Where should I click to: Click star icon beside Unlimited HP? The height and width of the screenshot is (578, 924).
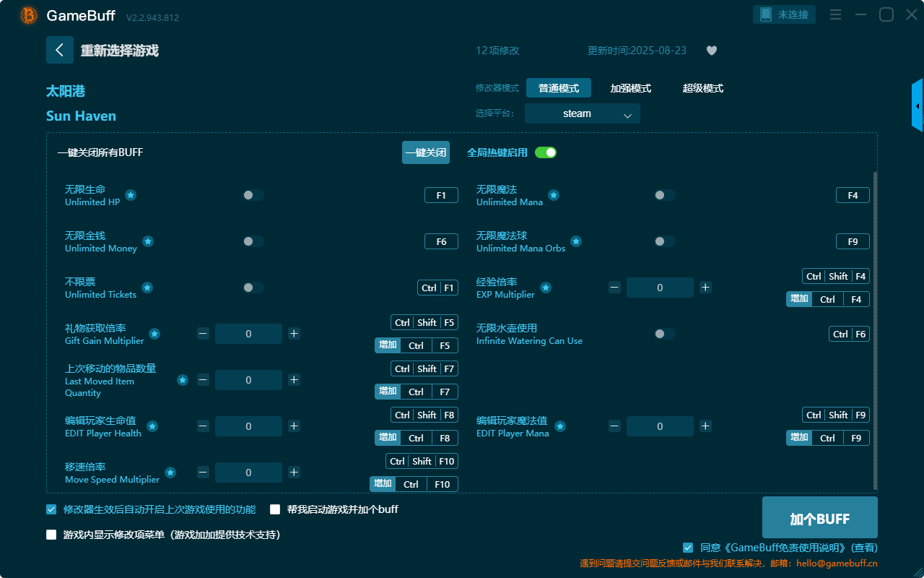tap(131, 195)
